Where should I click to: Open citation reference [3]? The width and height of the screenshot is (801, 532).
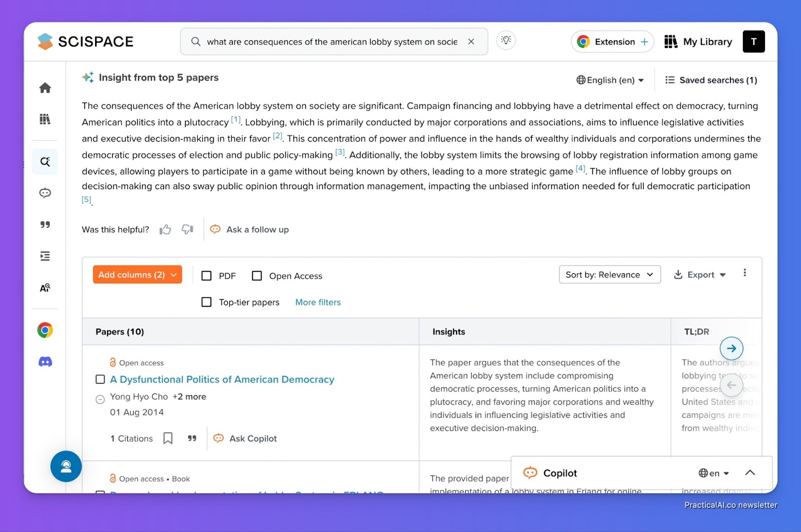click(340, 152)
